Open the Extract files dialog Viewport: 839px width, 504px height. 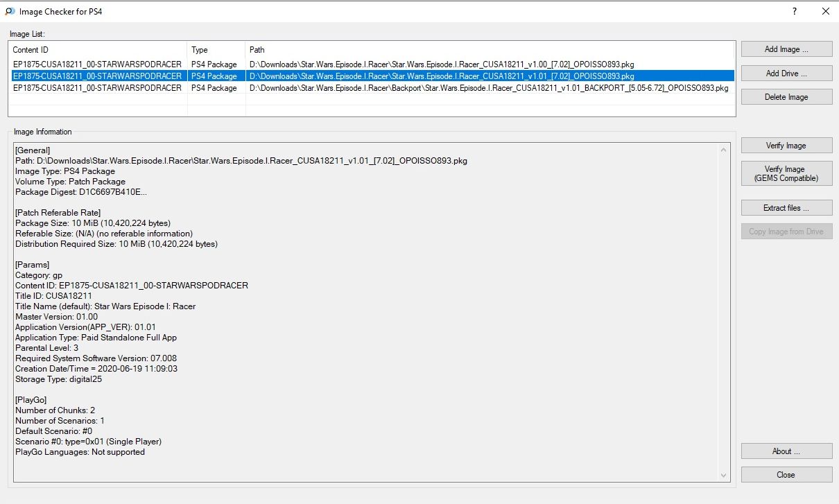click(786, 208)
